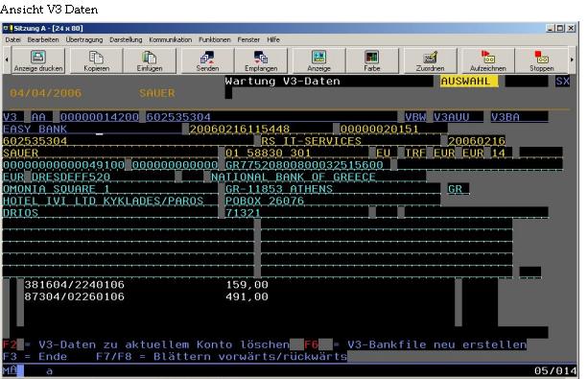The height and width of the screenshot is (379, 588).
Task: Click the EASY BANK name field
Action: (x=92, y=130)
